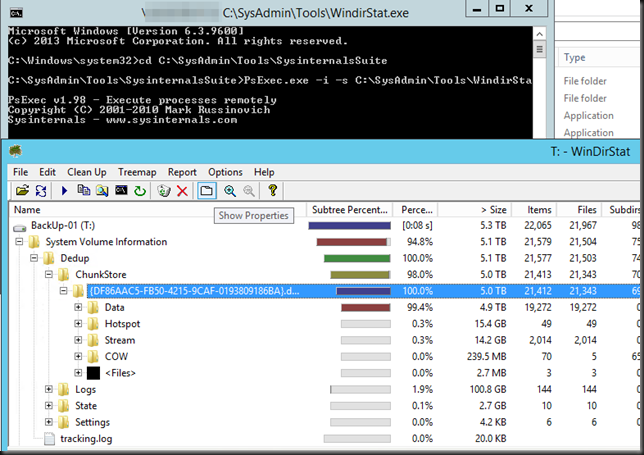Open the Edit menu

47,172
